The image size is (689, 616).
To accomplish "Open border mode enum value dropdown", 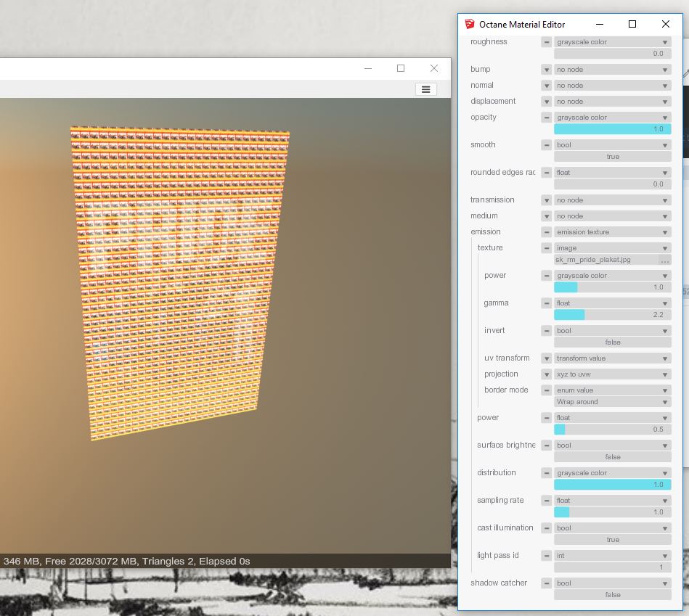I will (613, 390).
